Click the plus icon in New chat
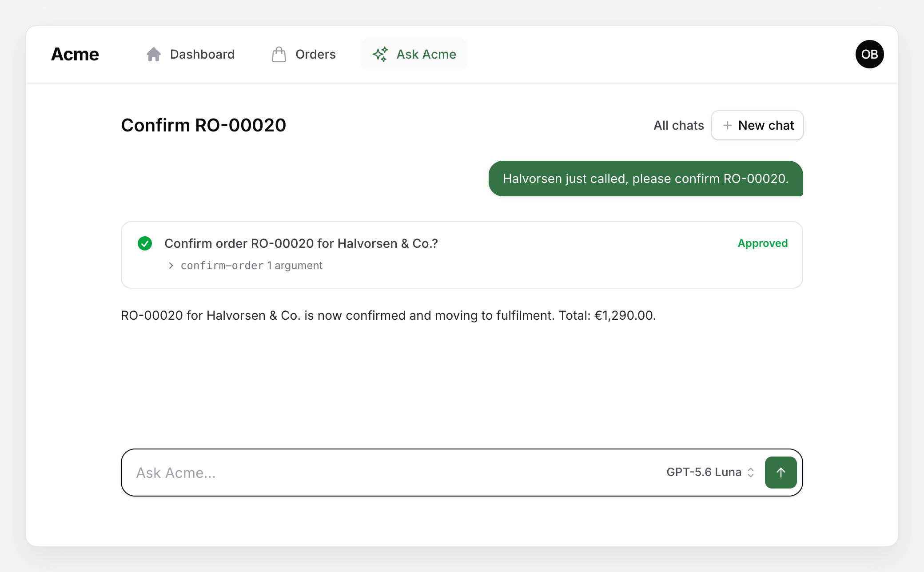 (x=727, y=125)
